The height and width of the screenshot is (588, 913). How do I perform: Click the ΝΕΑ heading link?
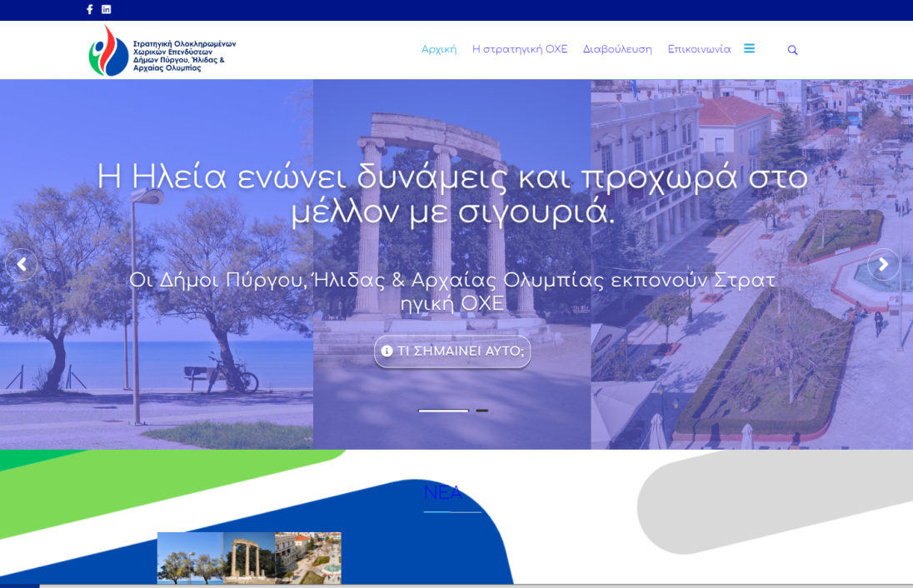coord(442,492)
